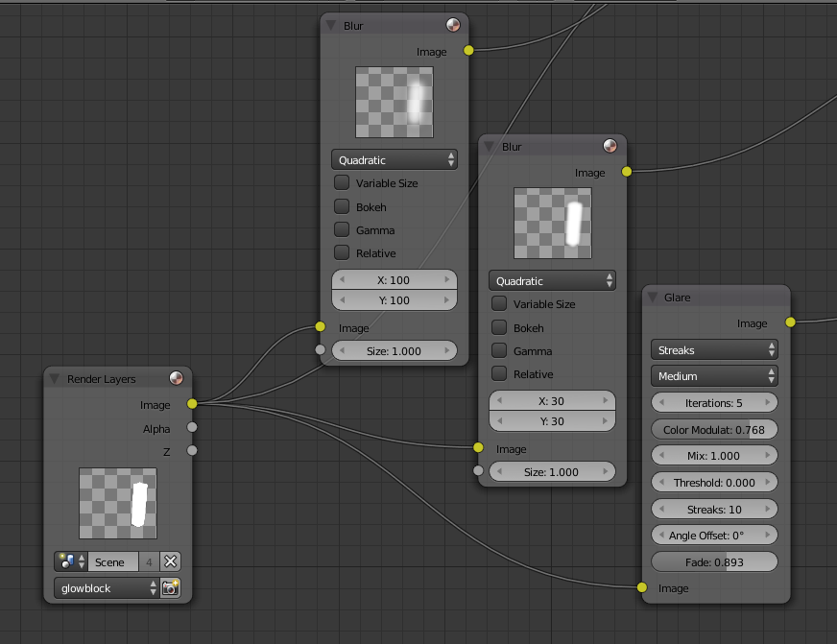Collapse the X: 30 Blur node
837x644 pixels.
[489, 146]
